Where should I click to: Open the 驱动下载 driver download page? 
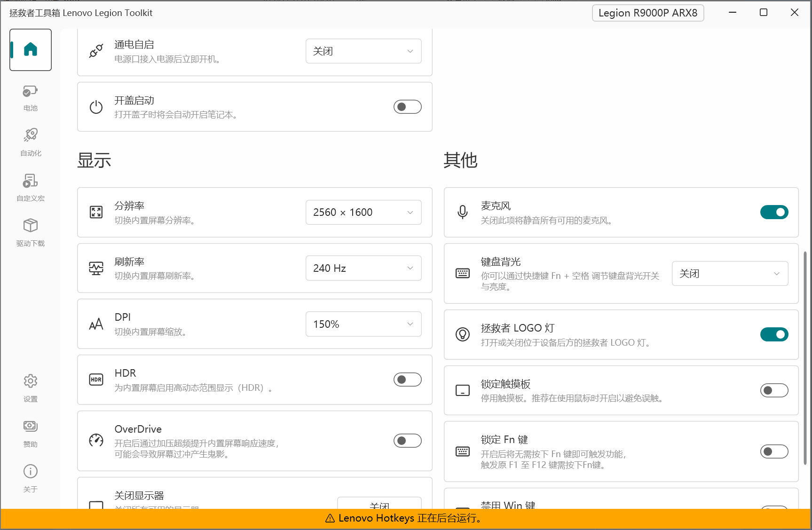(31, 233)
